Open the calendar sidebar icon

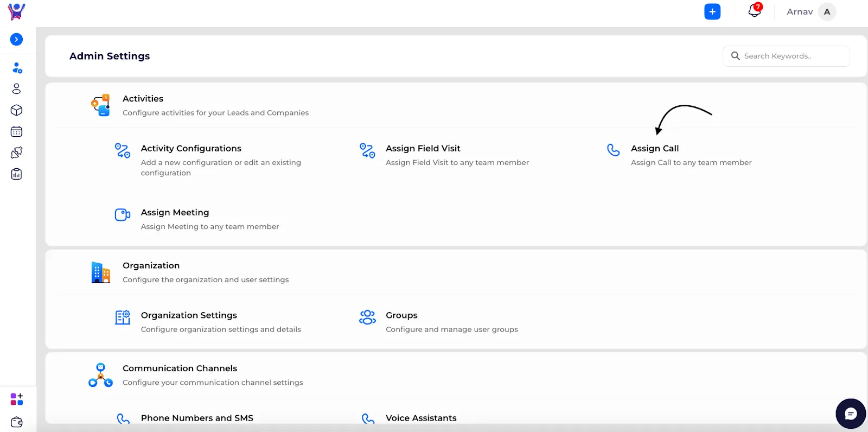pos(16,131)
